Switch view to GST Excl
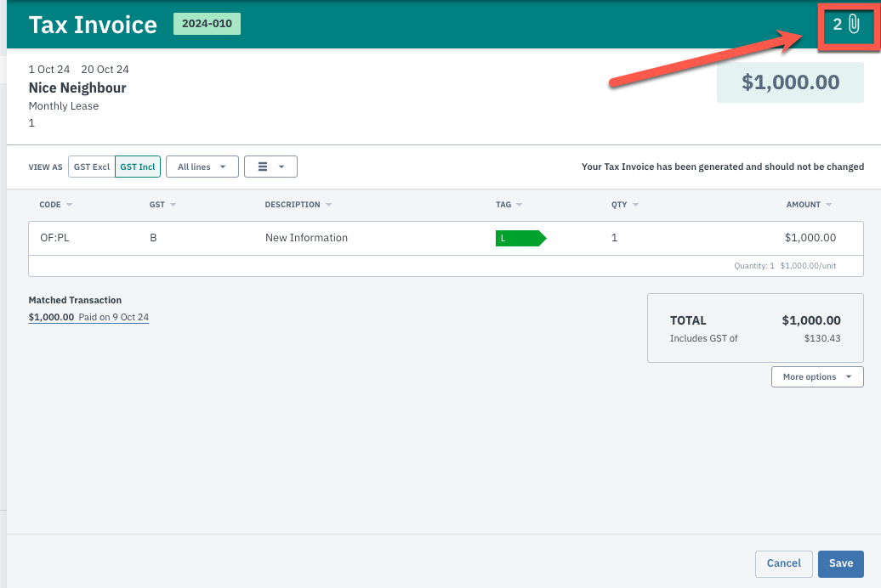 (92, 167)
